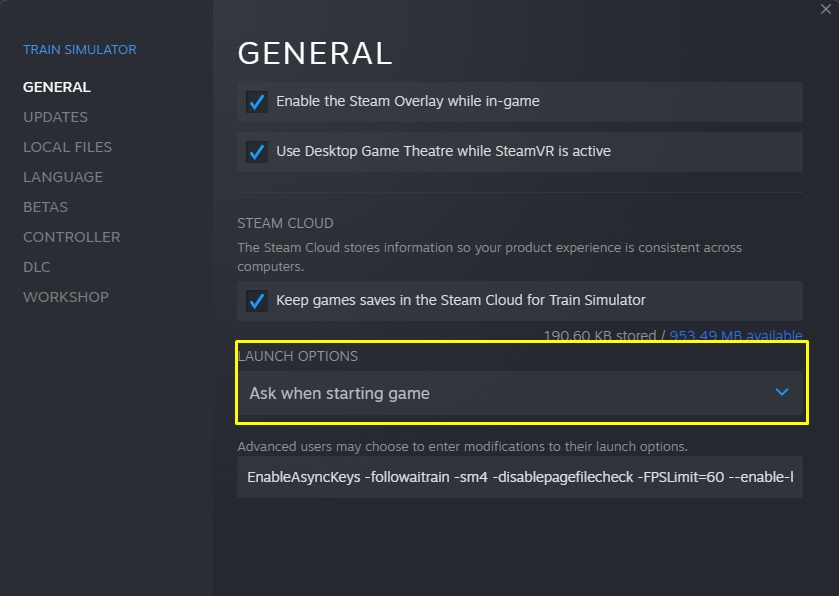The image size is (839, 596).
Task: Switch to the CONTROLLER settings
Action: (72, 237)
